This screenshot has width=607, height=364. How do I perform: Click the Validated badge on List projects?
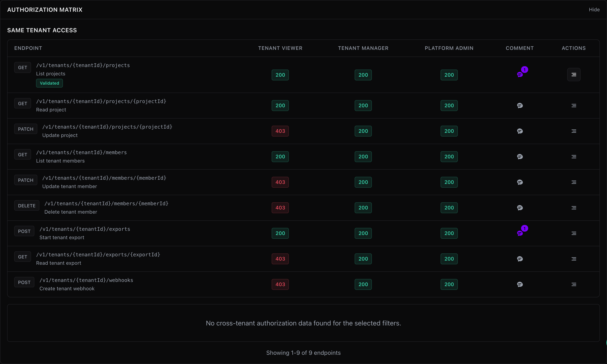point(49,83)
